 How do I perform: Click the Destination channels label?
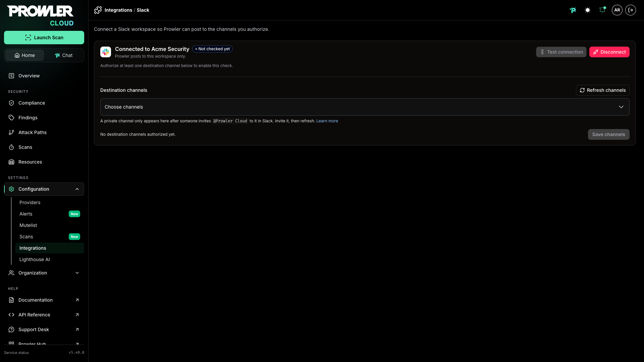[x=124, y=90]
